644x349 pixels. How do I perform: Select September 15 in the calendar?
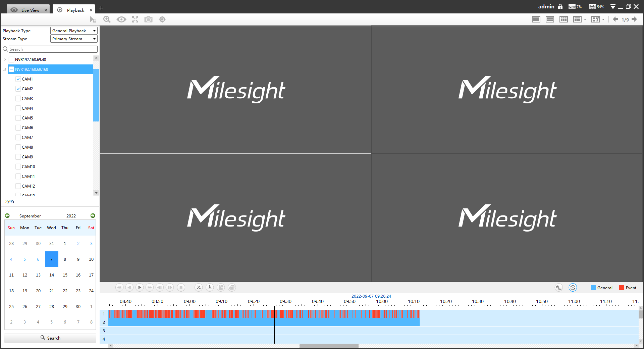pyautogui.click(x=65, y=275)
